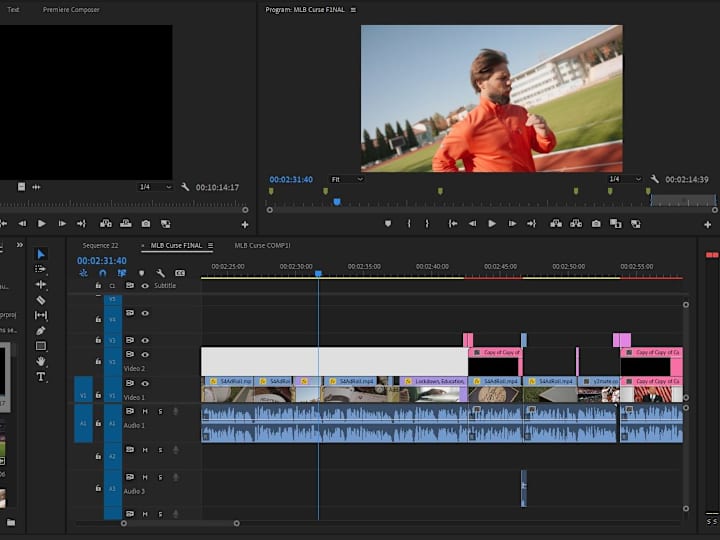Open Source monitor 1/4 resolution dropdown
Image resolution: width=720 pixels, height=540 pixels.
click(x=155, y=187)
